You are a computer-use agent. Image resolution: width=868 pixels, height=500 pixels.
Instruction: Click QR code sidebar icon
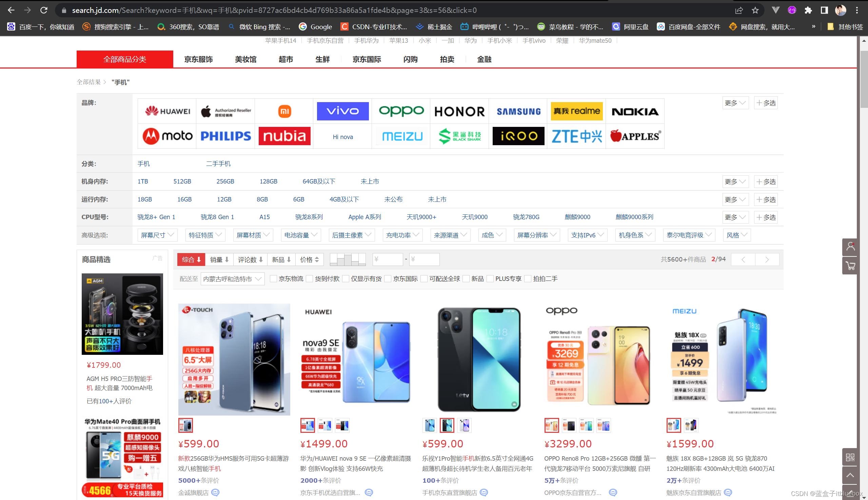[x=850, y=457]
